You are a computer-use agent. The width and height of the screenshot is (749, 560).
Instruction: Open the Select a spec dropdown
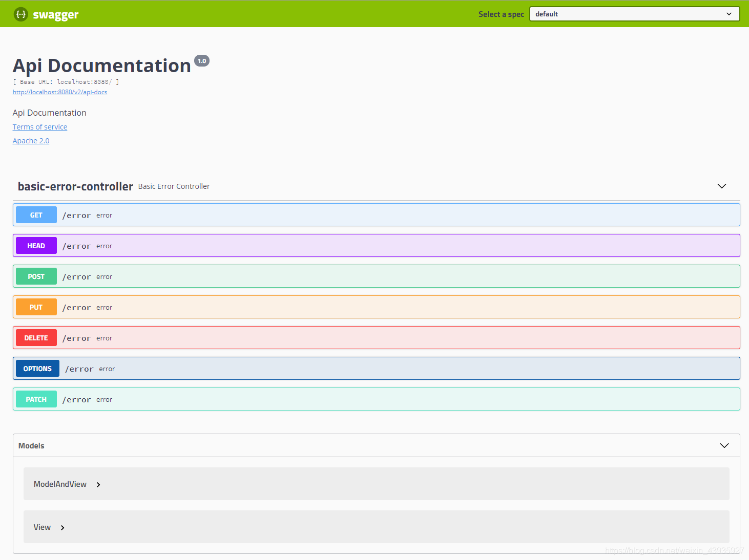[x=634, y=14]
